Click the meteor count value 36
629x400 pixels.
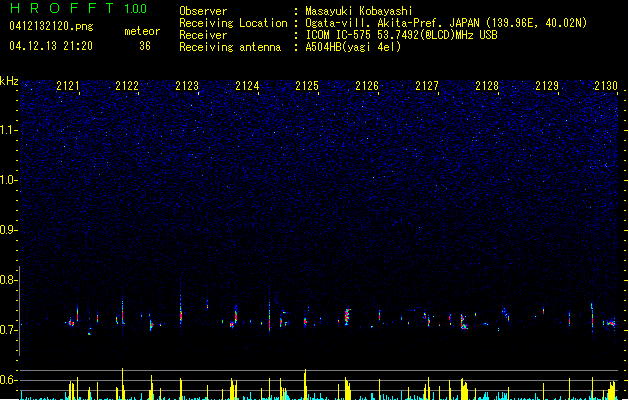(x=145, y=46)
